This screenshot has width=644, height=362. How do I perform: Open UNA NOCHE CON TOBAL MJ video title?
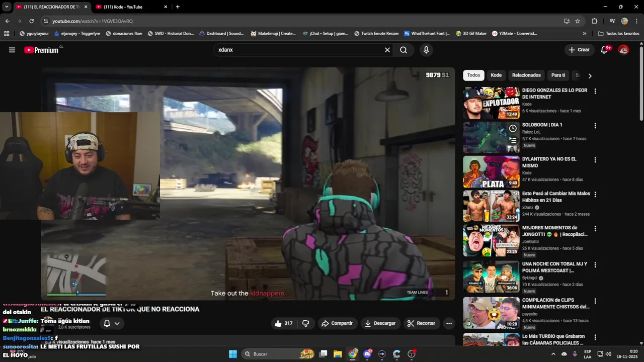pyautogui.click(x=555, y=267)
